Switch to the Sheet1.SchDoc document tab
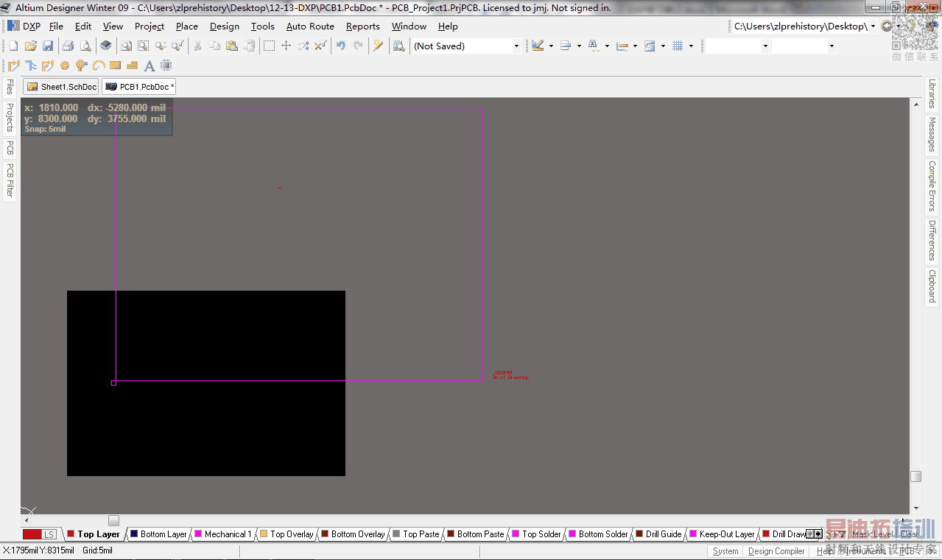Image resolution: width=942 pixels, height=560 pixels. [62, 87]
